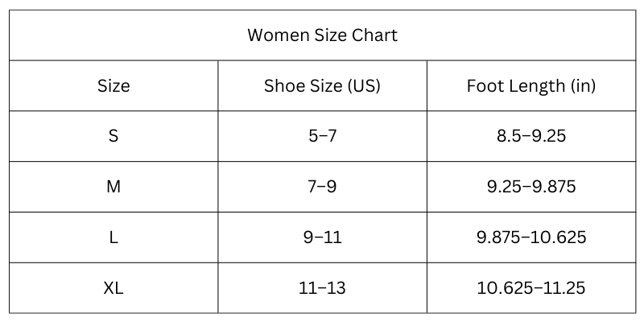The width and height of the screenshot is (644, 322).
Task: Click the Women Size Chart title
Action: click(323, 35)
